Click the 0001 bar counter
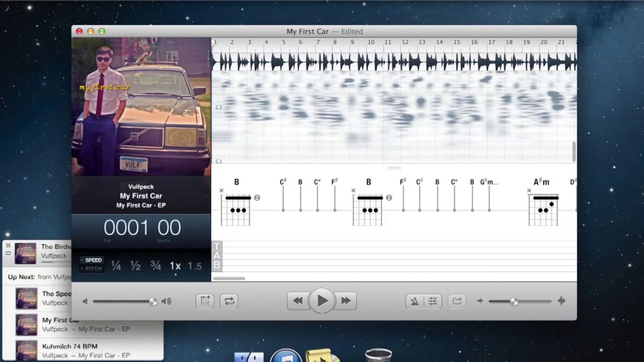Screen dimensions: 644x362 (x=126, y=228)
